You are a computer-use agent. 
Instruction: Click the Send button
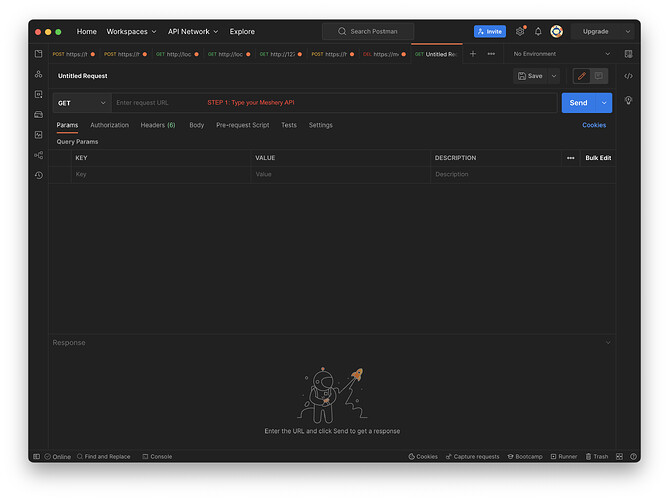pos(578,103)
